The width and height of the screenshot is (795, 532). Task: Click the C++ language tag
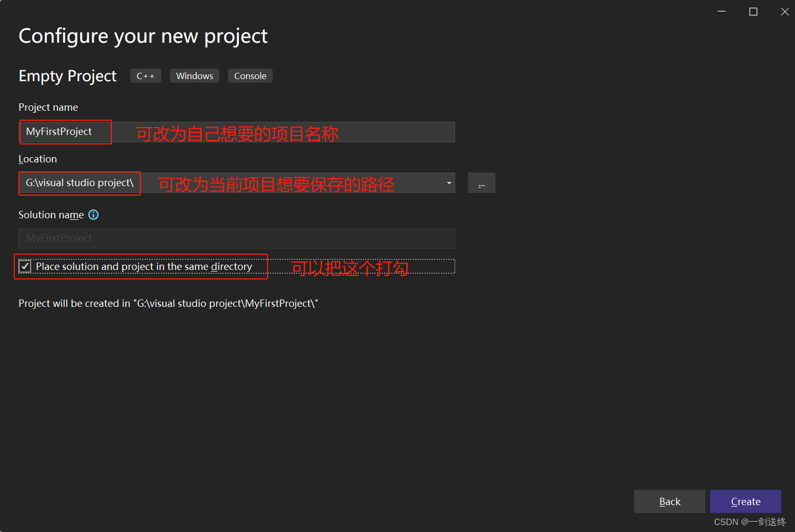[x=146, y=75]
